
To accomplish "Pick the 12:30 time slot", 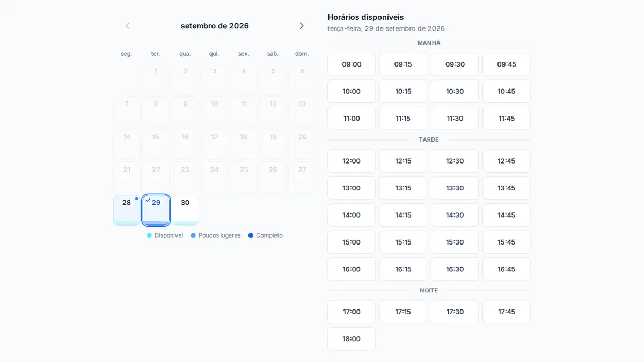I will click(x=455, y=161).
